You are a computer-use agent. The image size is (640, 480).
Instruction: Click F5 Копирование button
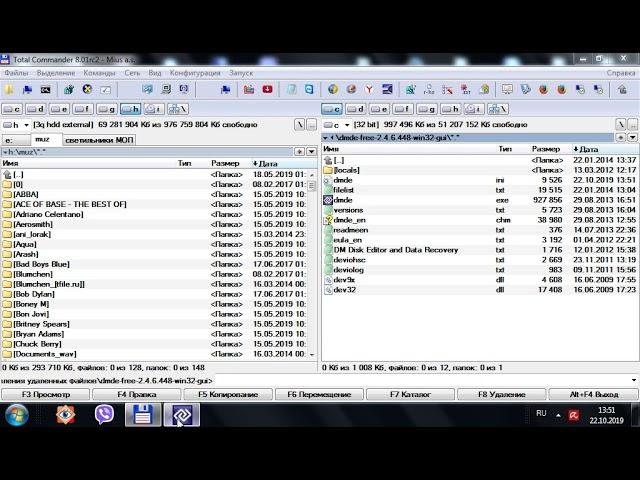[x=228, y=395]
